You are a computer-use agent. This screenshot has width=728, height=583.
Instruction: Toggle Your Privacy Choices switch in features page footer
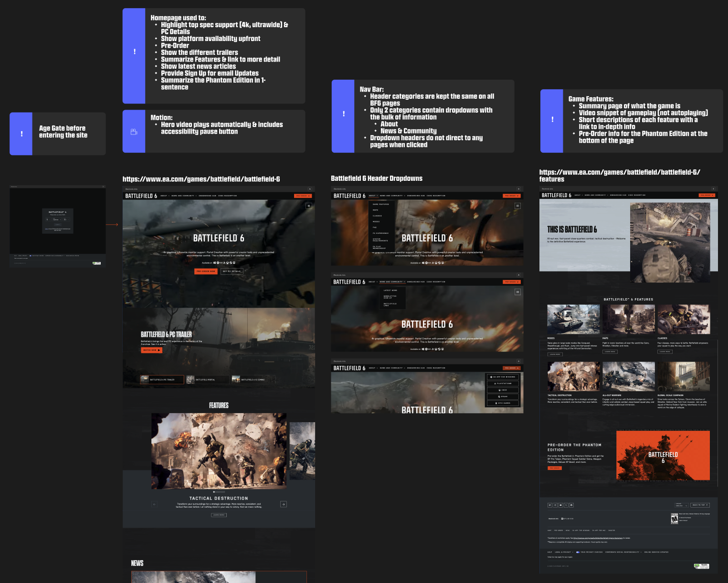(x=578, y=552)
